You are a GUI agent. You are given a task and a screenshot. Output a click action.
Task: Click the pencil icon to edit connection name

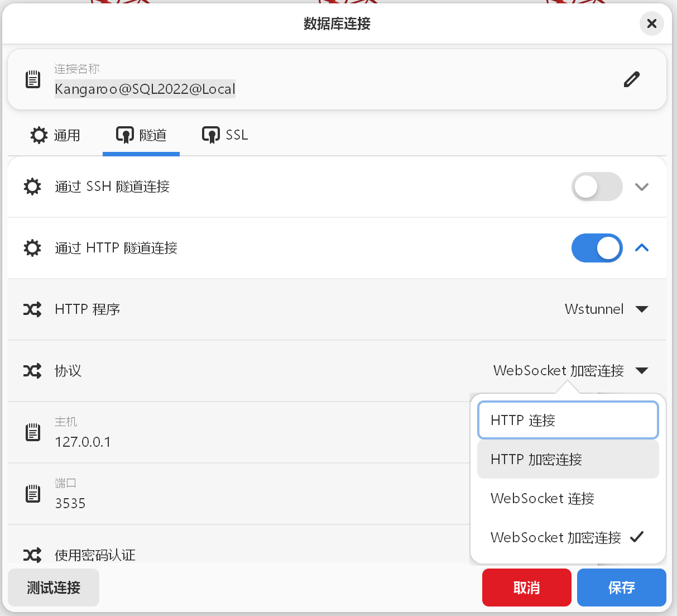631,79
